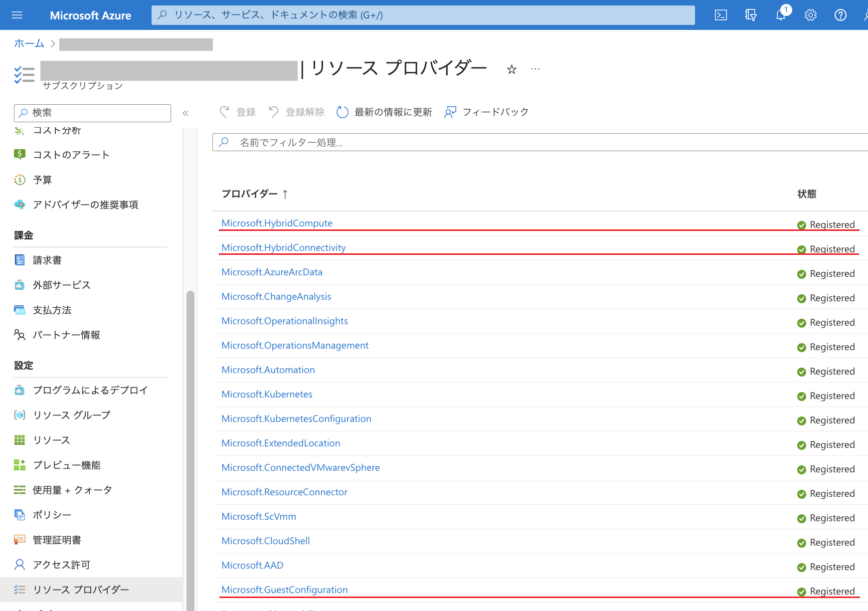Select the Microsoft.ScVmm provider
868x611 pixels.
[259, 516]
